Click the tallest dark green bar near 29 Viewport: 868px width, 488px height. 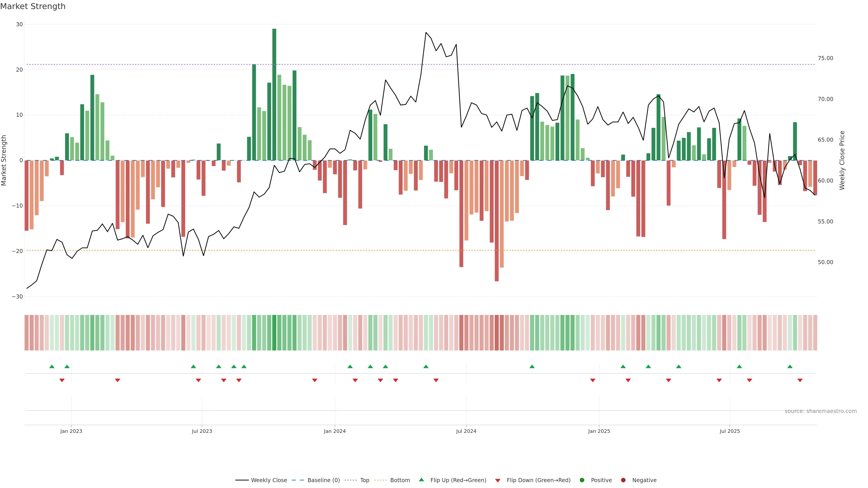coord(274,94)
